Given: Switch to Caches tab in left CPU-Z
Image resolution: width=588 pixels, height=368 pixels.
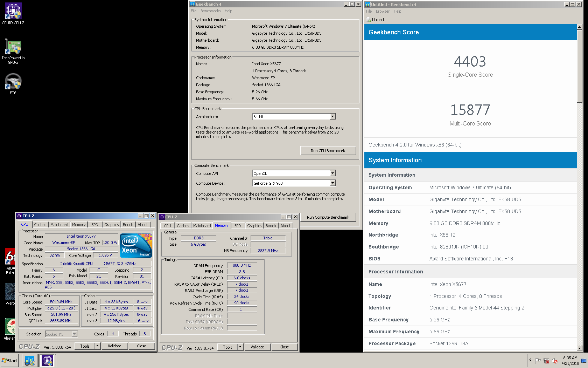Looking at the screenshot, I should point(40,225).
